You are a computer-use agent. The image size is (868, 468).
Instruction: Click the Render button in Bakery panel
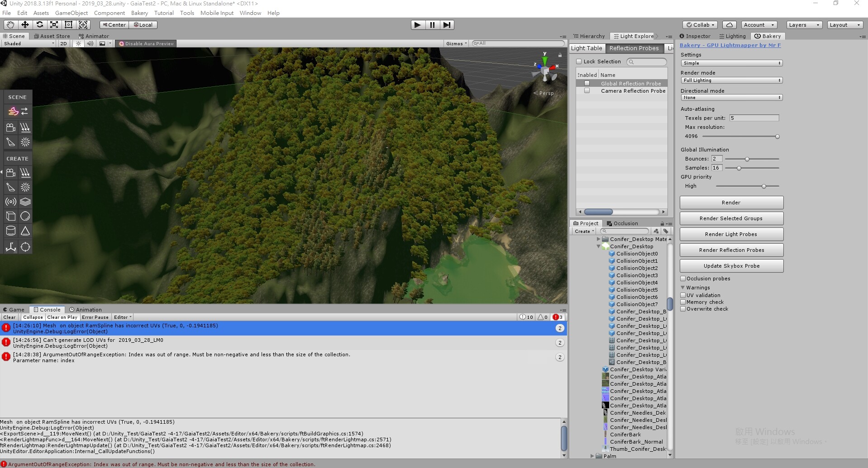tap(731, 203)
